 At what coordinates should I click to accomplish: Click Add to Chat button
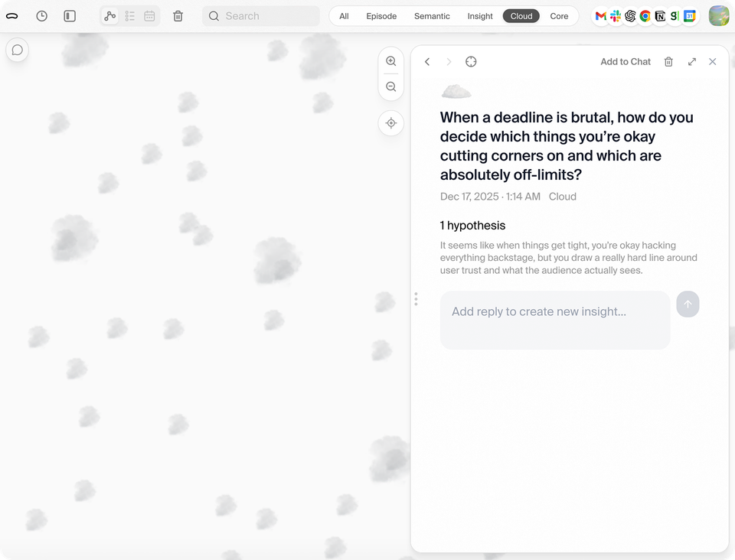click(x=626, y=62)
